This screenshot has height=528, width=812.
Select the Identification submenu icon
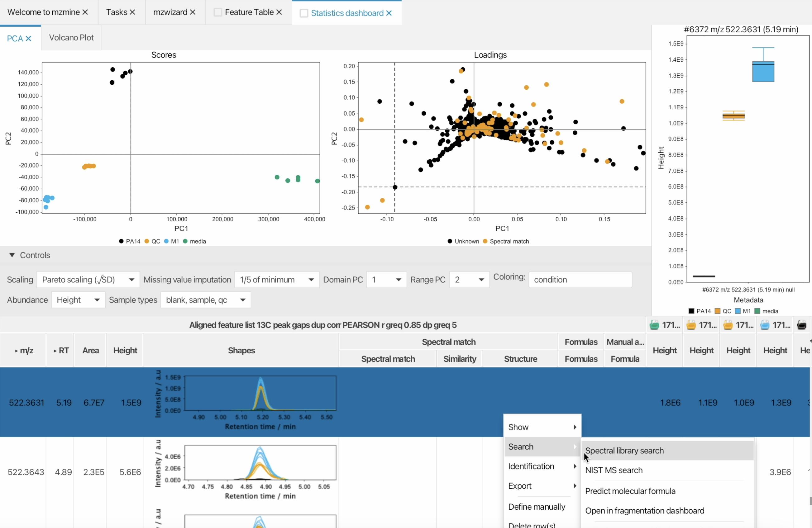(x=575, y=466)
